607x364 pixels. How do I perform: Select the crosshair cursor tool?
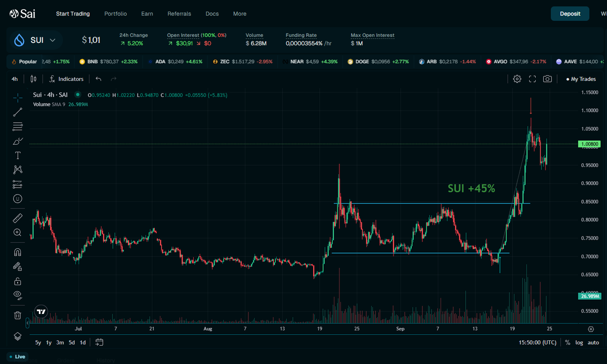pos(18,98)
